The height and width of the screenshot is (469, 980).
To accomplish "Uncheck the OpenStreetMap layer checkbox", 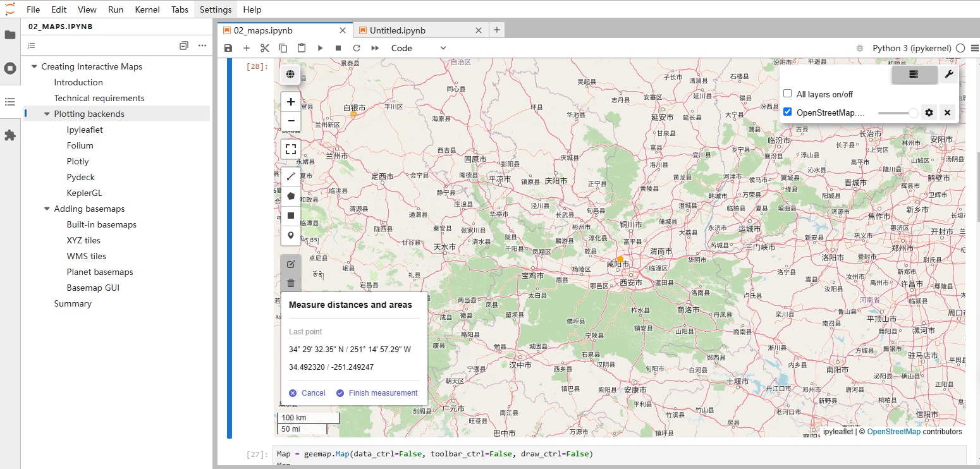I will pos(788,112).
